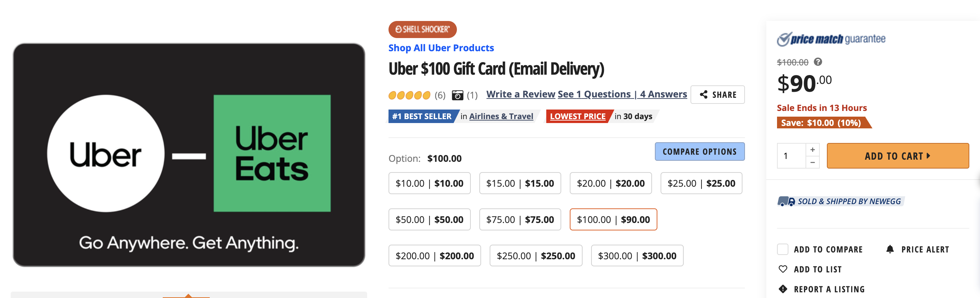Screen dimensions: 980x298
Task: Enable the Add To Compare checkbox
Action: point(783,249)
